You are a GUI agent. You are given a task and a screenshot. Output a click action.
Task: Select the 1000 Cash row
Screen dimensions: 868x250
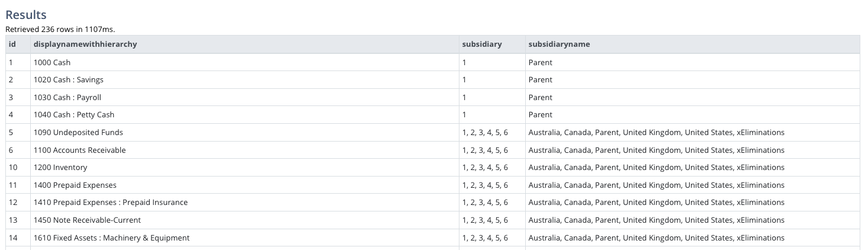tap(433, 62)
